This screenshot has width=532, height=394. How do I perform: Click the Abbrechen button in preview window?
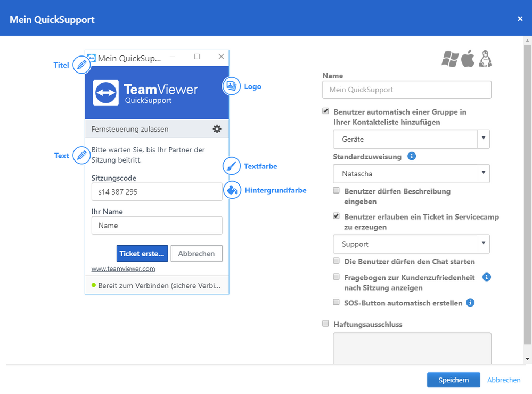click(197, 253)
